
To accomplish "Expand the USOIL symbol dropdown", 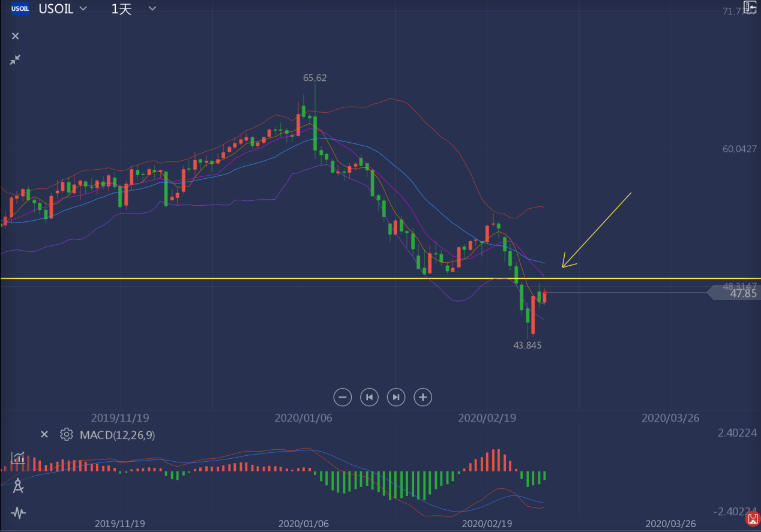I will click(83, 8).
